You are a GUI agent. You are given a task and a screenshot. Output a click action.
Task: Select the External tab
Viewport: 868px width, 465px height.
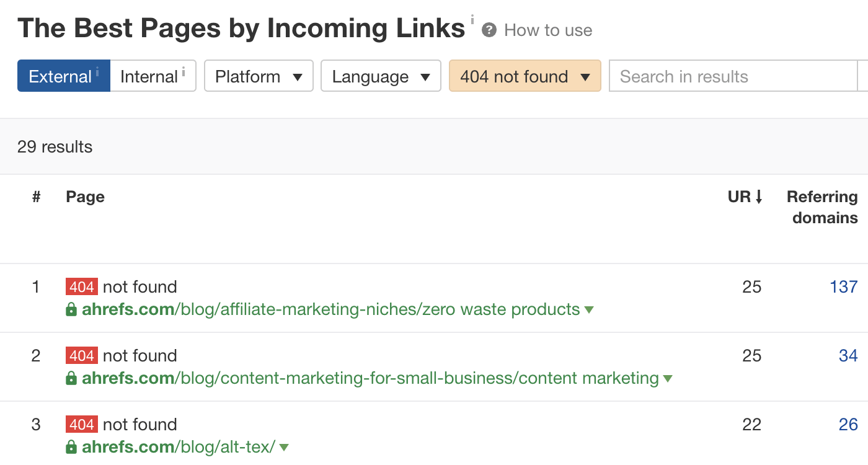(60, 76)
